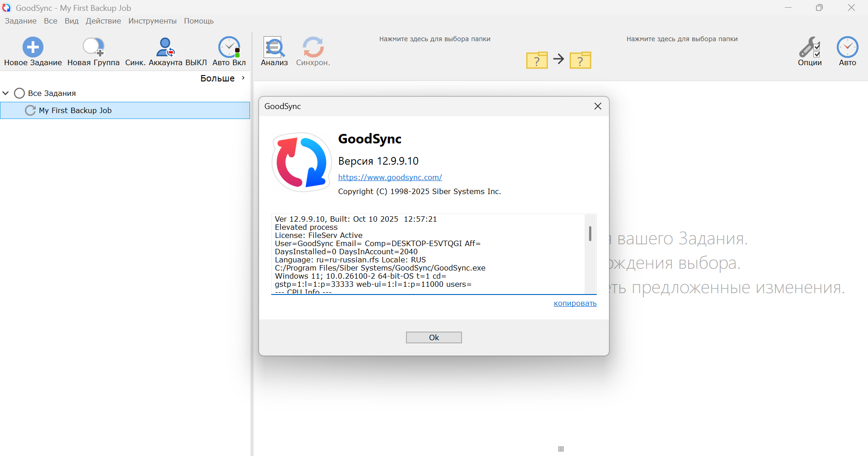Click the Analyze magnifier icon
Image resolution: width=868 pixels, height=456 pixels.
[x=274, y=47]
